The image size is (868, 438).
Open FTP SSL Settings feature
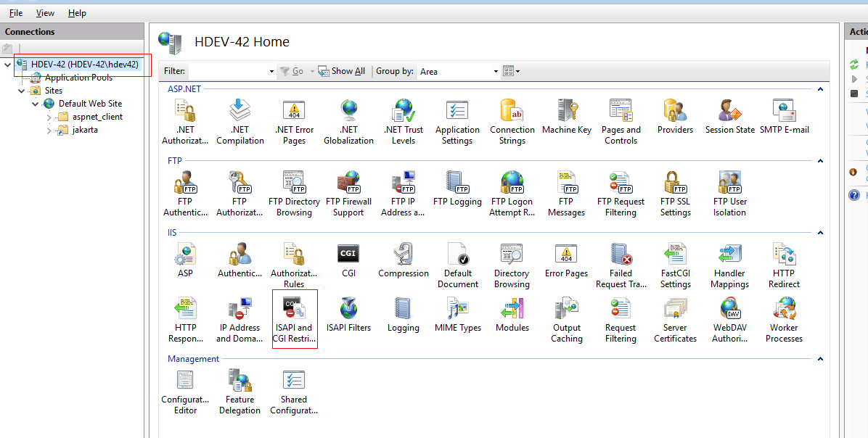click(676, 194)
